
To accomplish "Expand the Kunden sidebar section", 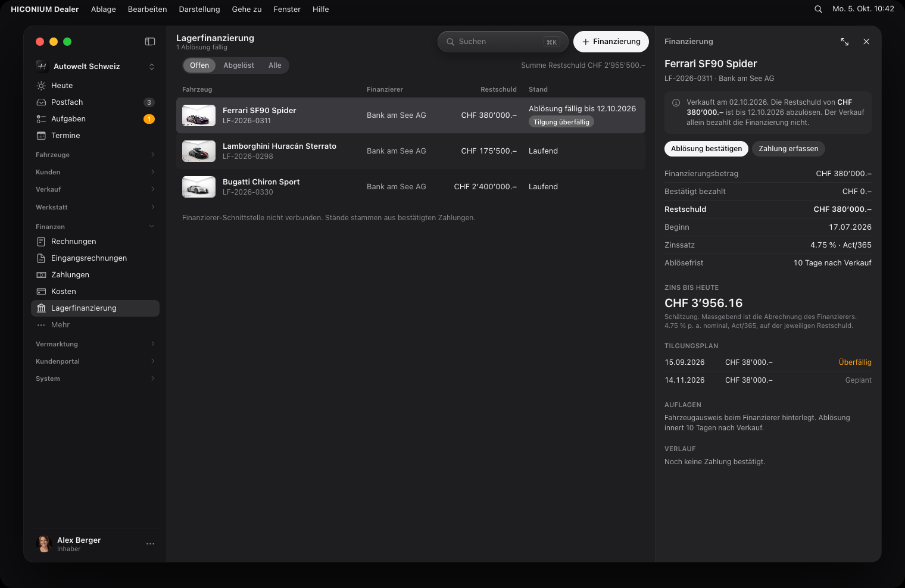I will coord(95,172).
